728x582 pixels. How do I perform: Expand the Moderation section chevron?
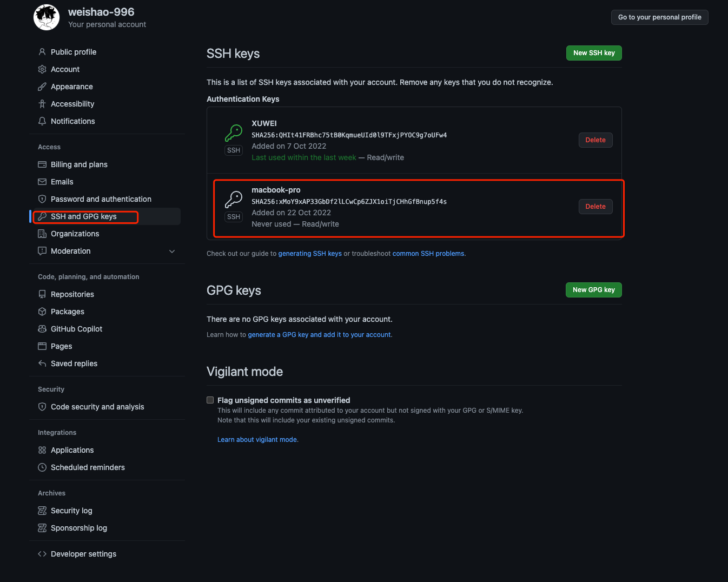[172, 251]
